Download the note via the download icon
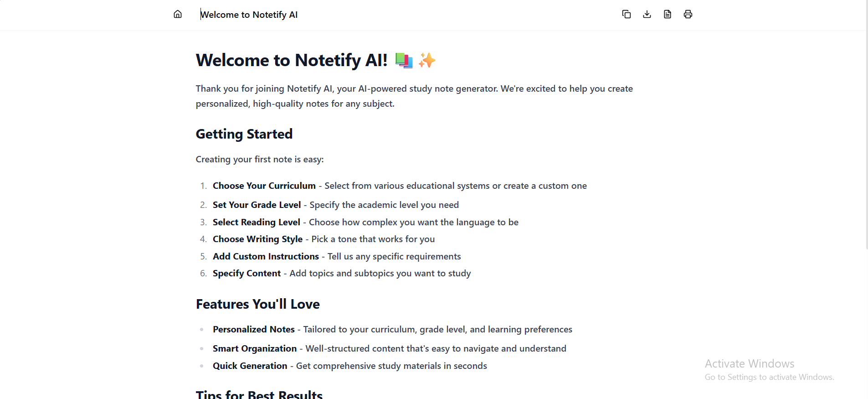Screen dimensions: 868x399 [x=647, y=14]
